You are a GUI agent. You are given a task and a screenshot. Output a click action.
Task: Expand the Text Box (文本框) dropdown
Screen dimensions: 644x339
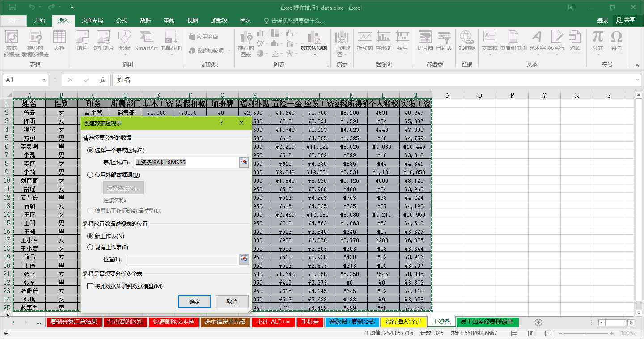tap(490, 54)
